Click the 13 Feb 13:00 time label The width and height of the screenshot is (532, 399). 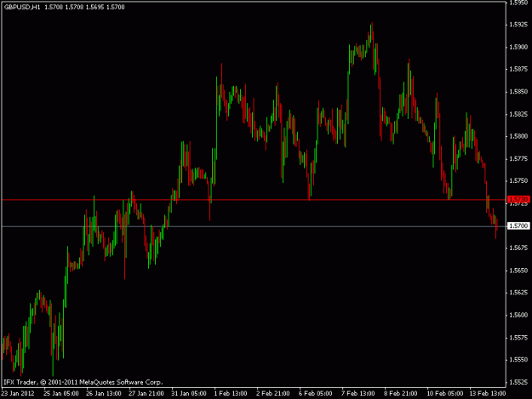click(x=488, y=393)
